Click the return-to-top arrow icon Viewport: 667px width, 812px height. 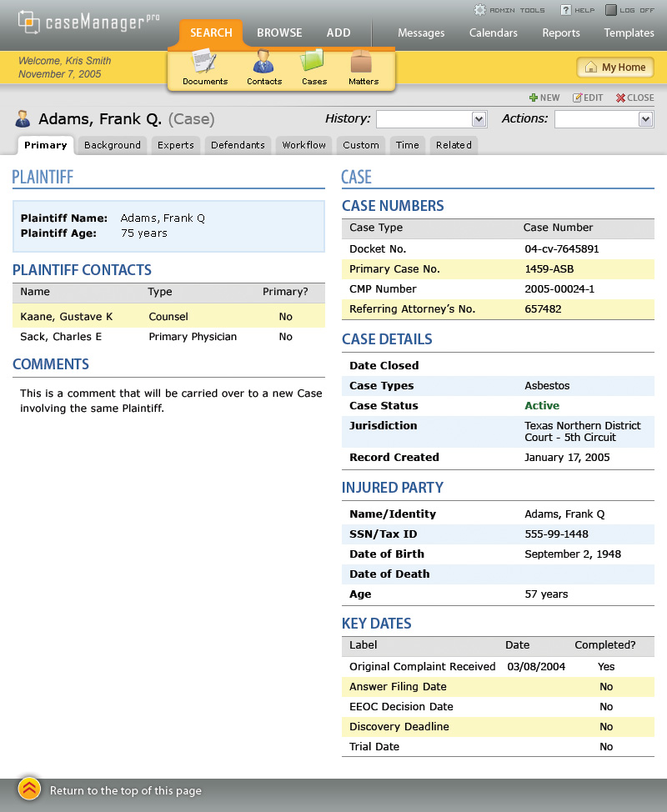coord(29,789)
